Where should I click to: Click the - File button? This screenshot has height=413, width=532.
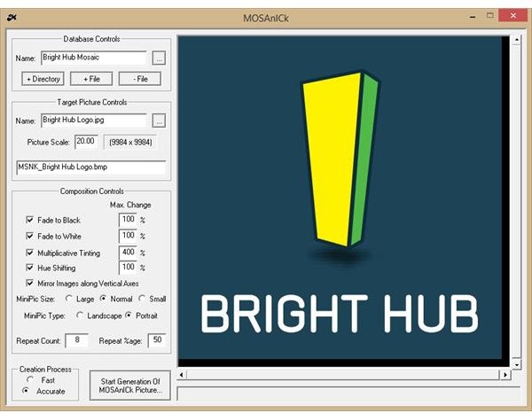coord(140,79)
